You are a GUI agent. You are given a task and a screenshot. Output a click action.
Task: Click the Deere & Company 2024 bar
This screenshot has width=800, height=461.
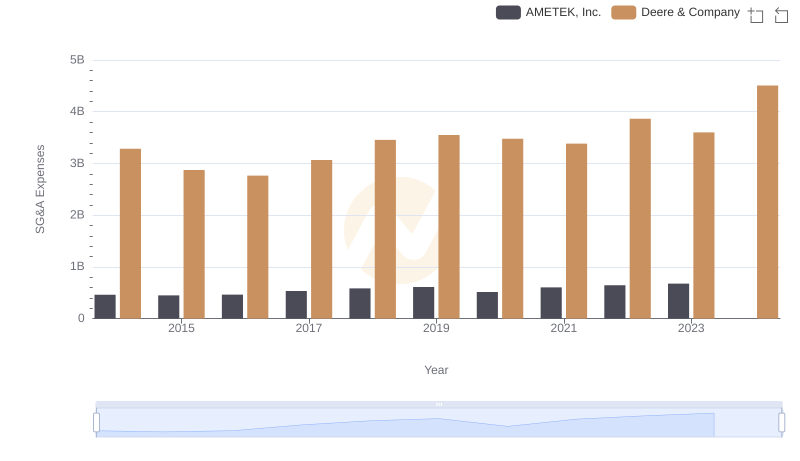[767, 202]
